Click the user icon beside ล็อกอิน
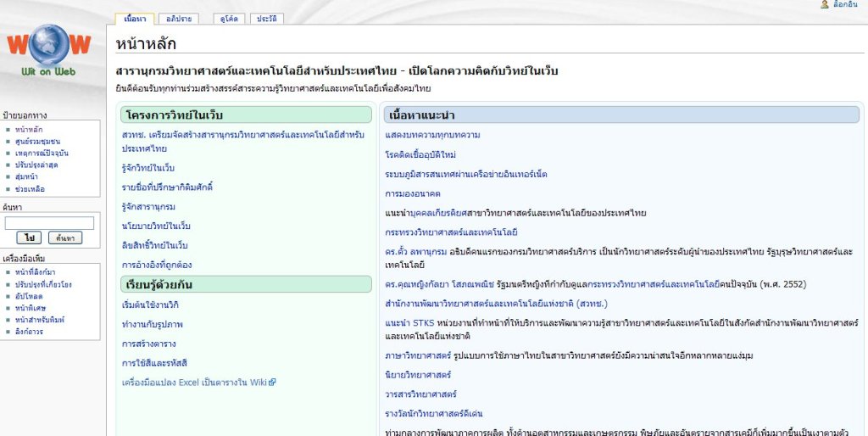The width and height of the screenshot is (868, 436). (x=824, y=5)
